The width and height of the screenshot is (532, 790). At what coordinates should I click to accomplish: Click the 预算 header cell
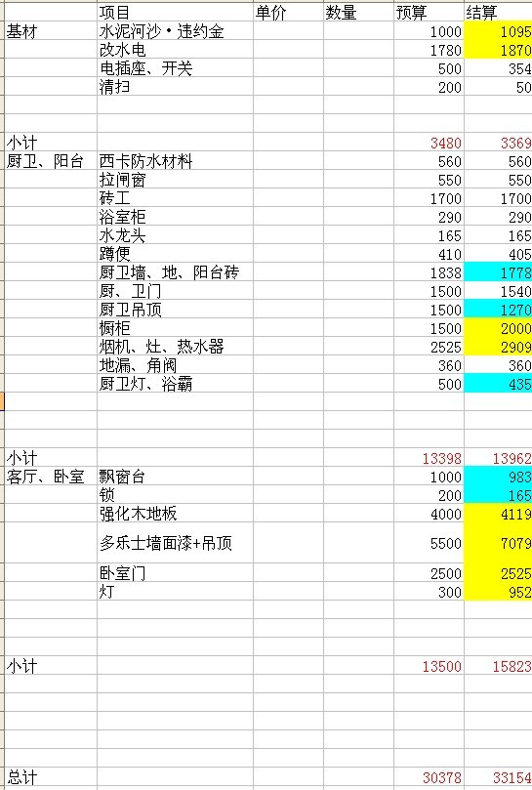pyautogui.click(x=429, y=12)
